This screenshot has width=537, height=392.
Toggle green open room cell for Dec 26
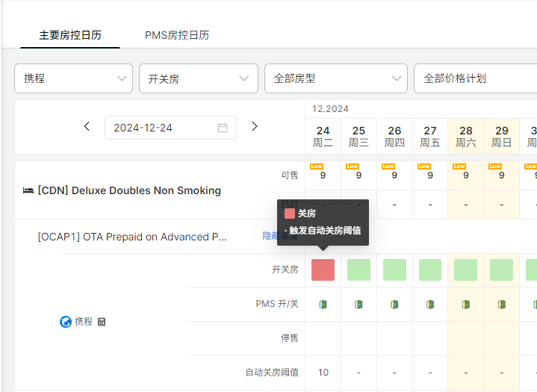coord(394,270)
